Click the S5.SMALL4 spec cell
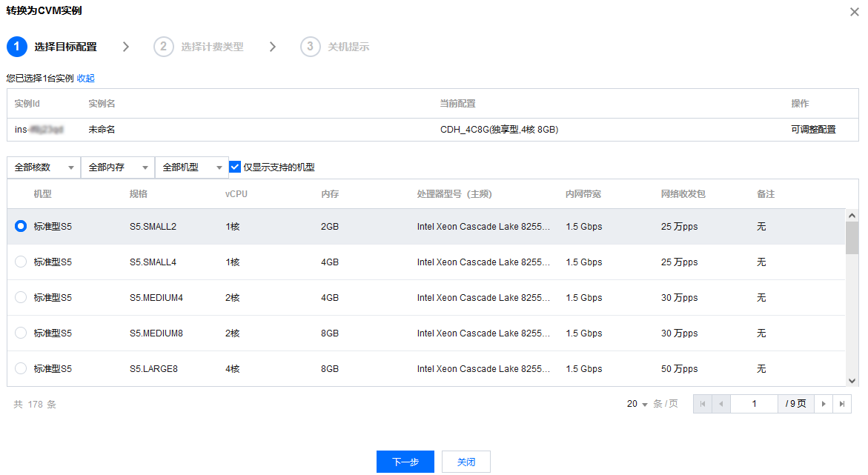Screen dimensions: 868x475 point(153,262)
